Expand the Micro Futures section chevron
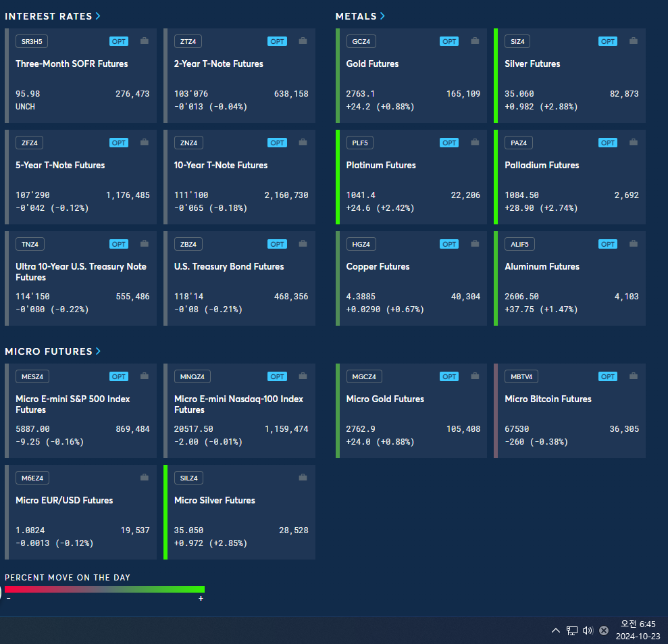 click(x=99, y=351)
